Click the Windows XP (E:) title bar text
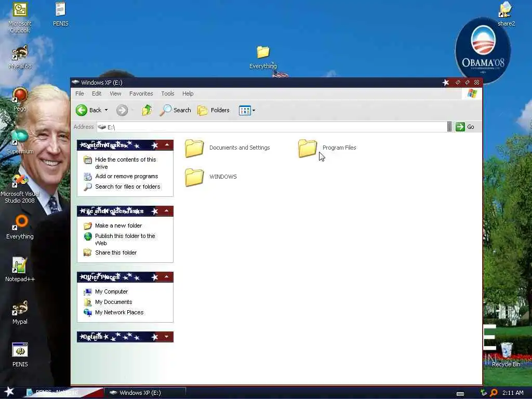Image resolution: width=532 pixels, height=399 pixels. pyautogui.click(x=102, y=83)
